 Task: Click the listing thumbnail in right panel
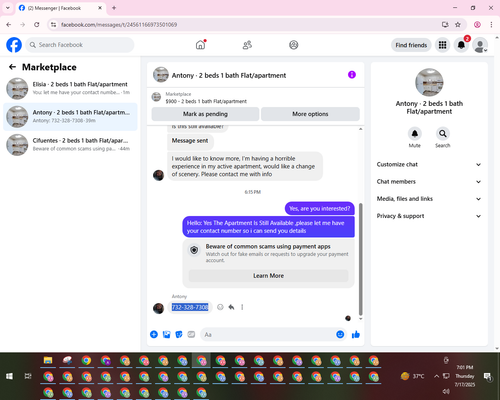429,82
